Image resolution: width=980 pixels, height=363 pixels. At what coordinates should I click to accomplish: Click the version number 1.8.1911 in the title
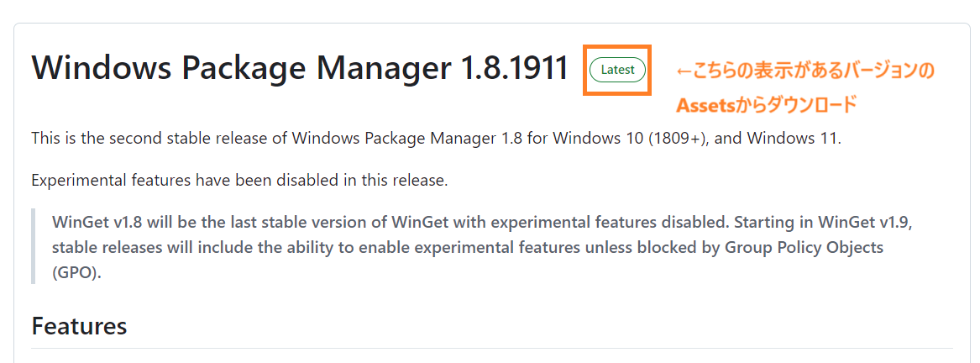coord(515,69)
